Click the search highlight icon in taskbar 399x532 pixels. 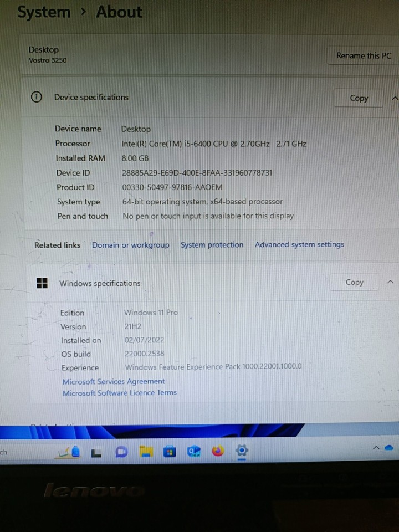pyautogui.click(x=69, y=452)
